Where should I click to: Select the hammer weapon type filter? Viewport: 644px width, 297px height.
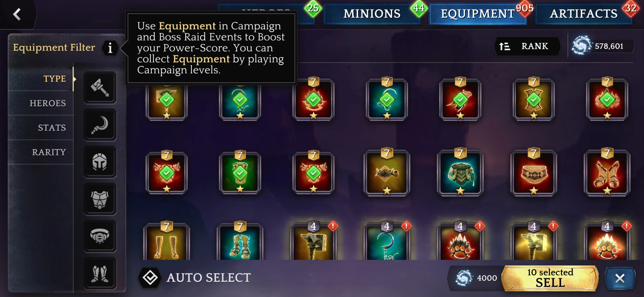tap(100, 88)
